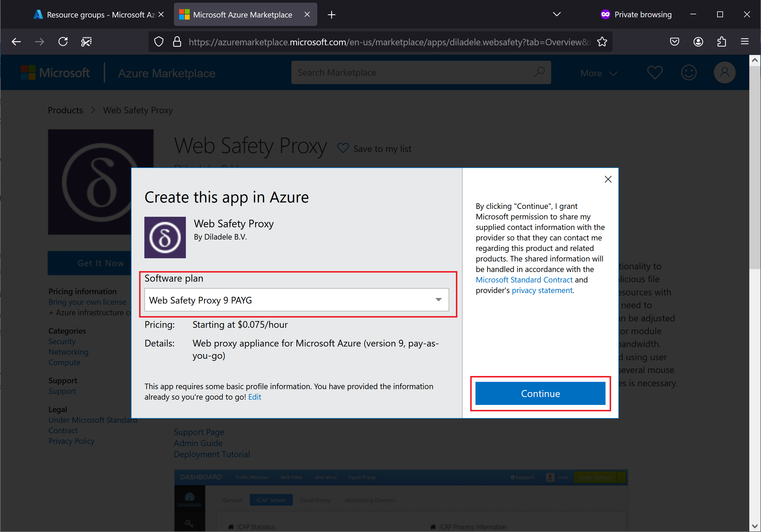Open saved list heart icon in header

click(655, 72)
